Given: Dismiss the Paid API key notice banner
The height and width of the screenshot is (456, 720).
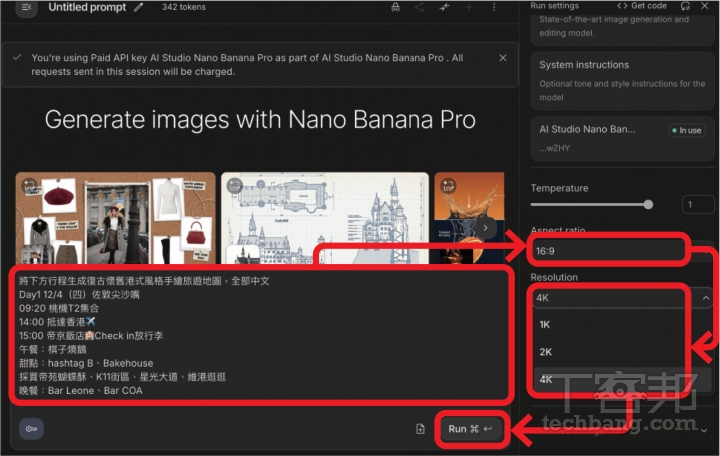Looking at the screenshot, I should (x=503, y=58).
